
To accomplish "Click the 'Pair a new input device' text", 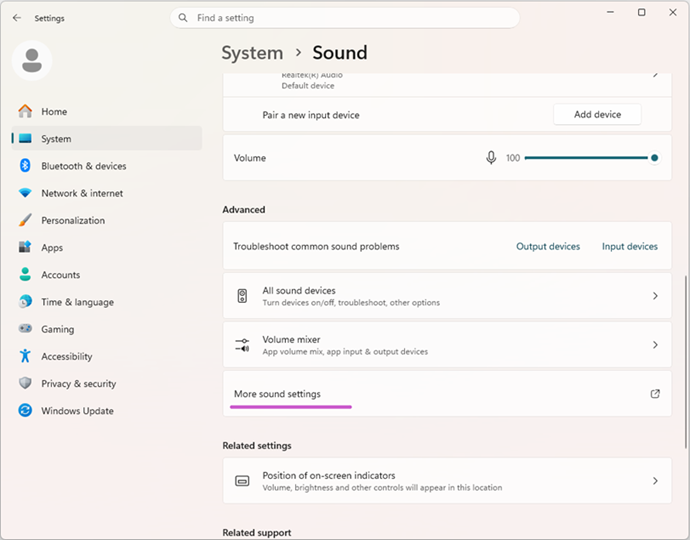I will point(311,115).
